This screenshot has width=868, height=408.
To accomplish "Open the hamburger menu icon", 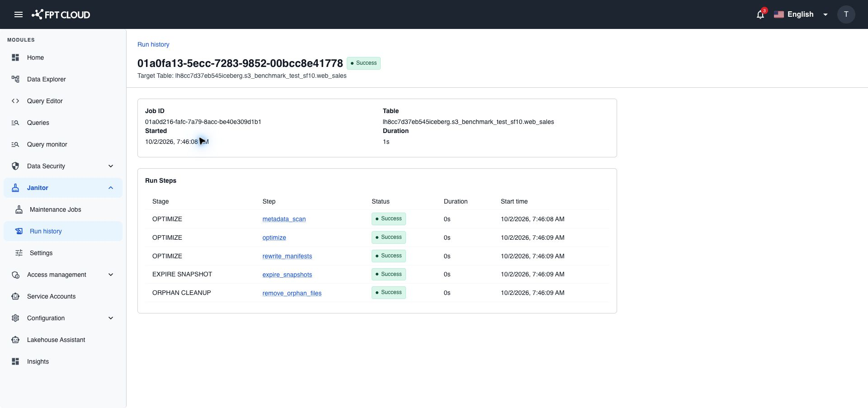I will tap(19, 14).
